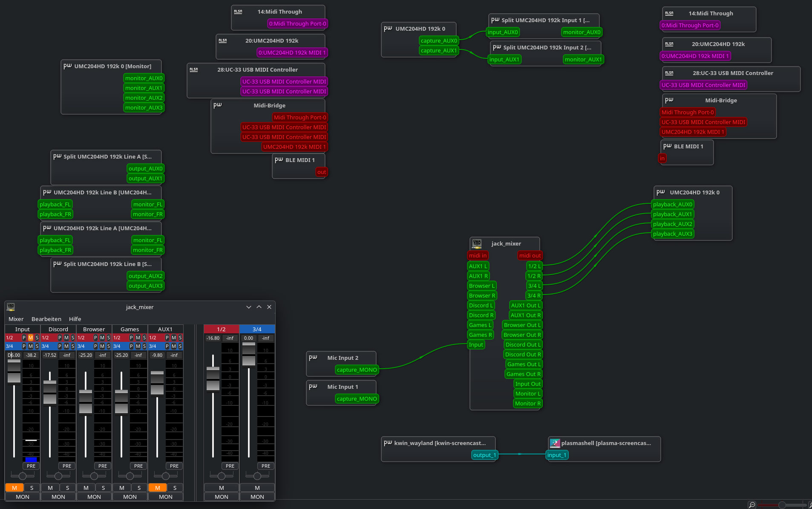Click the Discord channel volume fader handle

click(x=50, y=392)
